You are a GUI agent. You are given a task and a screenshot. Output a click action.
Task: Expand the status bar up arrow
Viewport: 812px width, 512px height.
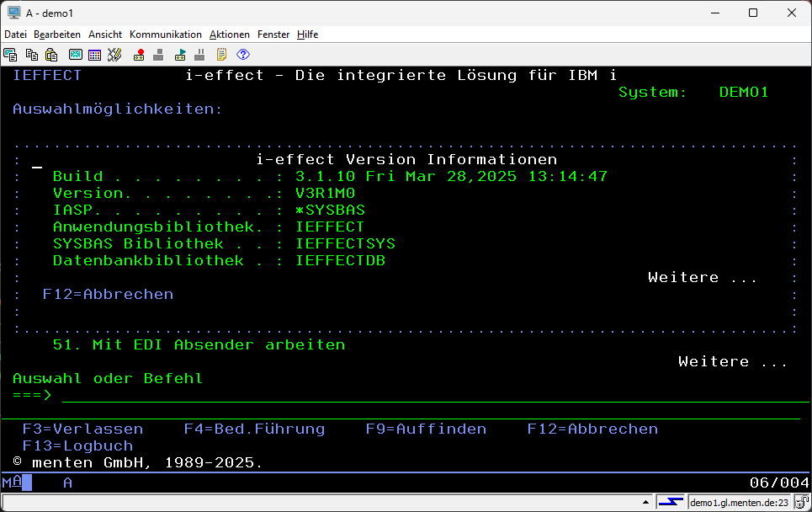coord(646,503)
